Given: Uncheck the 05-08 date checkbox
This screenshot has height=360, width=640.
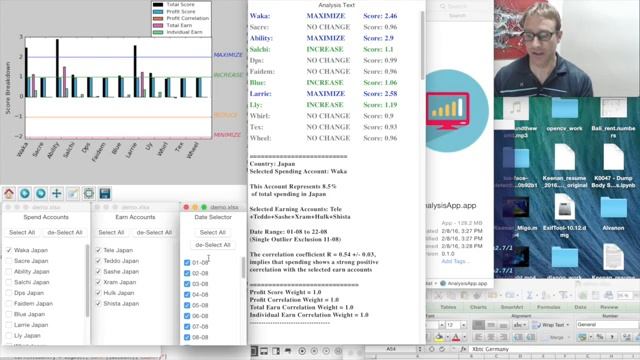Looking at the screenshot, I should (x=187, y=305).
